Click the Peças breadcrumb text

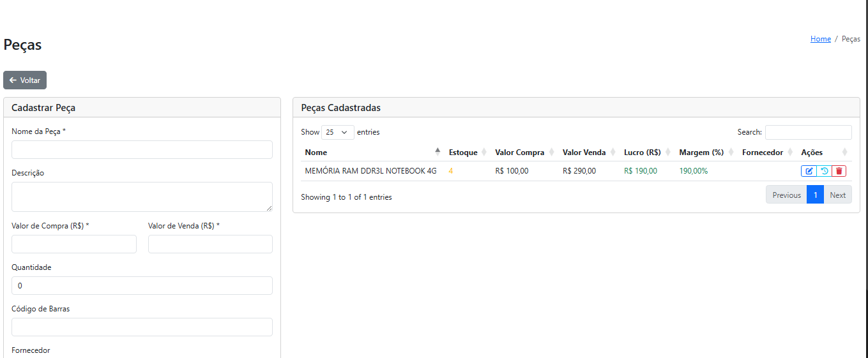851,39
